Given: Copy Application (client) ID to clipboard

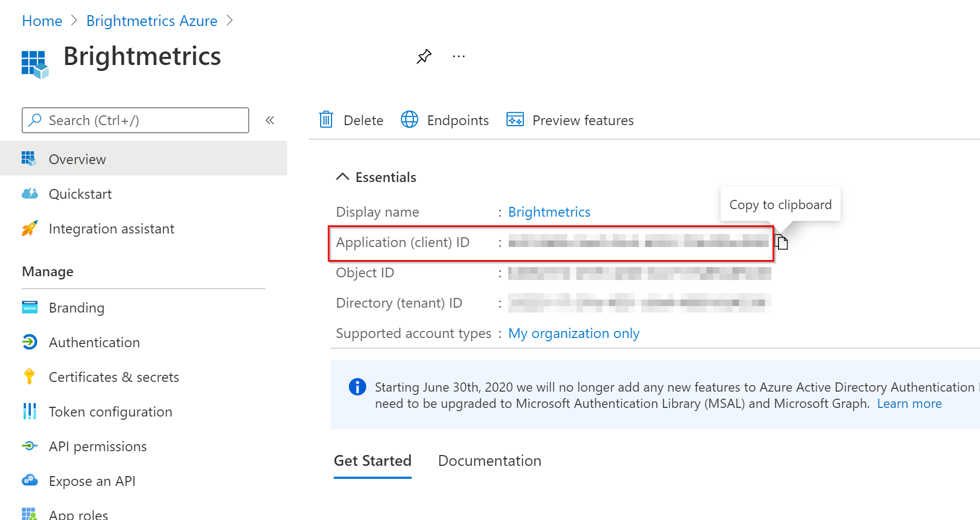Looking at the screenshot, I should 782,242.
